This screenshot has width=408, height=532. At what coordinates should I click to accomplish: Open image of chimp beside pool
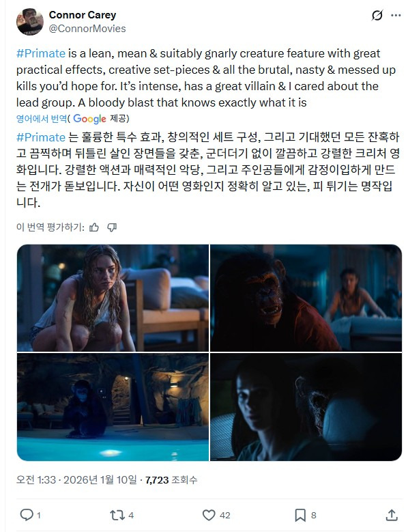[113, 407]
